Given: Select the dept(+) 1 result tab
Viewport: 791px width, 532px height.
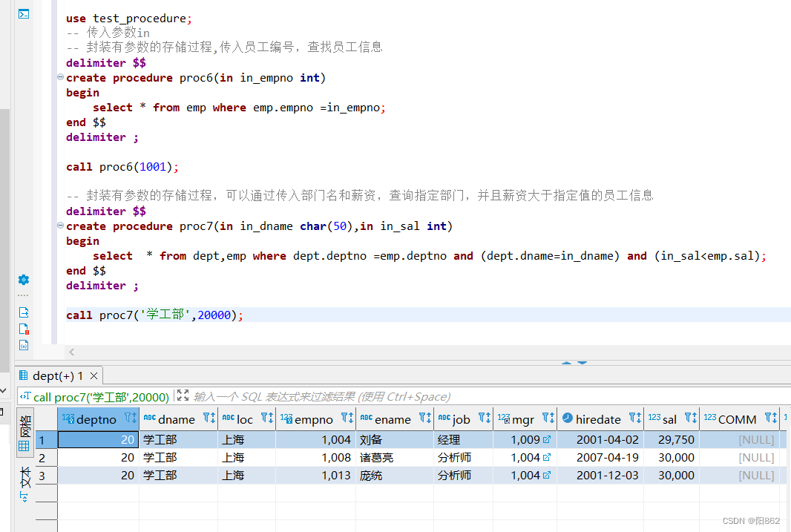Looking at the screenshot, I should coord(56,375).
